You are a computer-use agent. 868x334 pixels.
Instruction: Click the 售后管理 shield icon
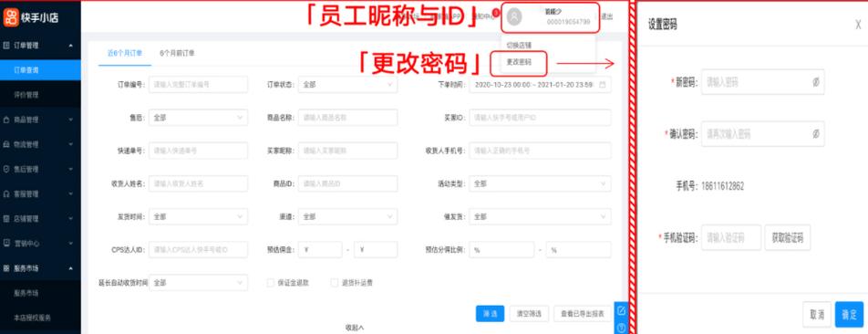6,169
